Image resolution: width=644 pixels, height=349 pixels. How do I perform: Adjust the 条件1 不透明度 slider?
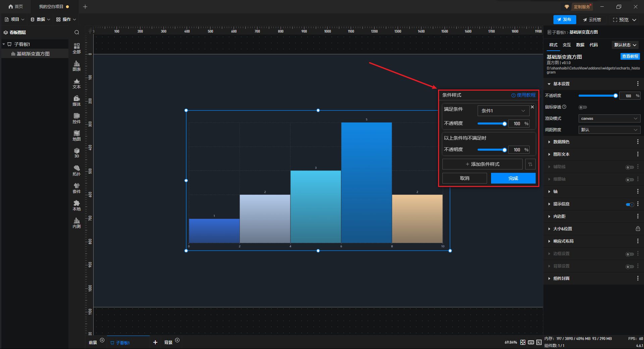[x=492, y=124]
